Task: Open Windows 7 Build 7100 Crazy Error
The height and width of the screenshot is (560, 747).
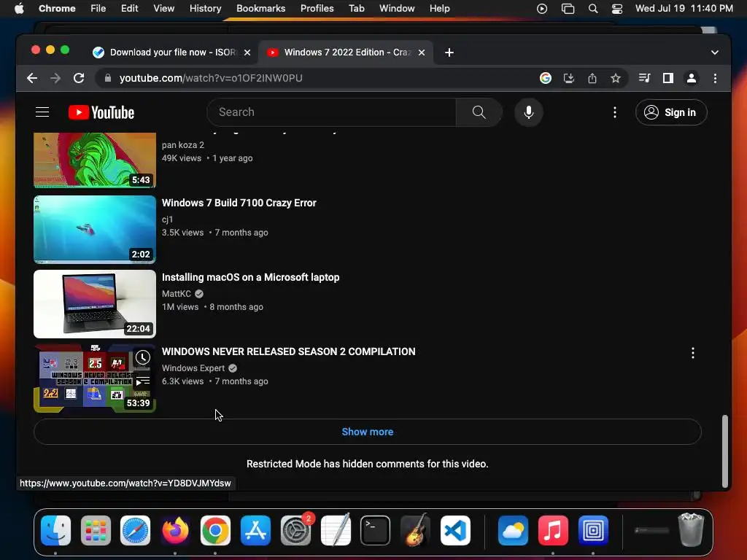Action: click(239, 203)
